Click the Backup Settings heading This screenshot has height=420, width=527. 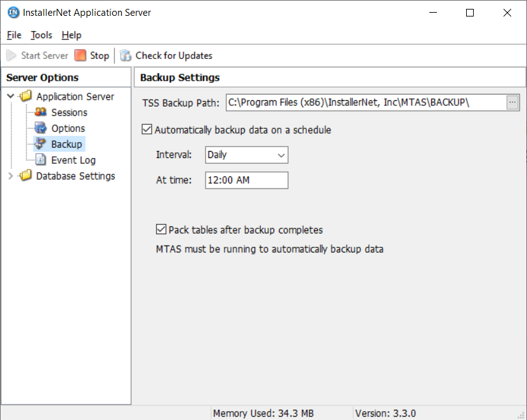[180, 77]
